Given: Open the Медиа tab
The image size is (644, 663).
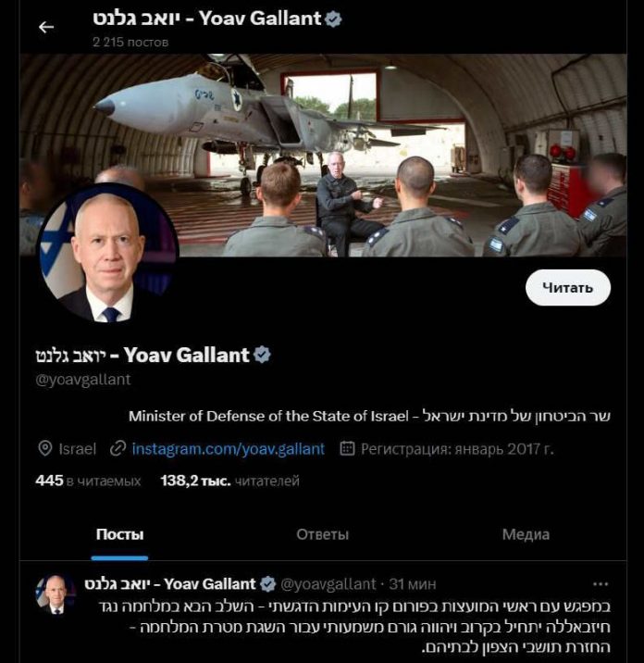Looking at the screenshot, I should point(526,534).
